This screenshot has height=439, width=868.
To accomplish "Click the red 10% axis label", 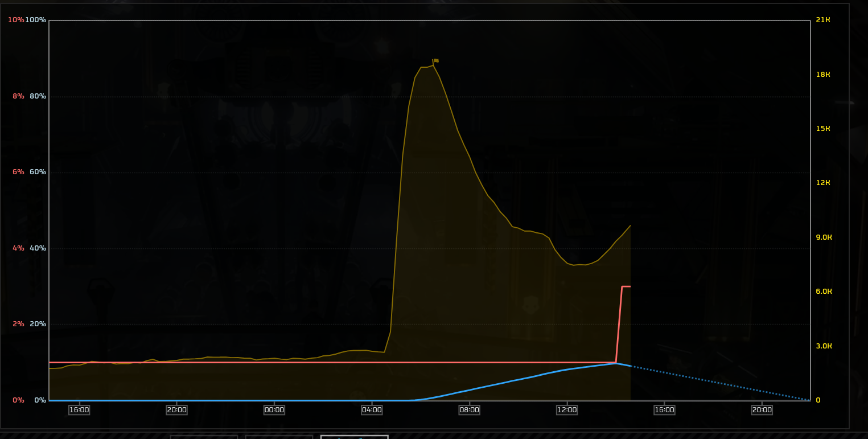I will point(16,20).
